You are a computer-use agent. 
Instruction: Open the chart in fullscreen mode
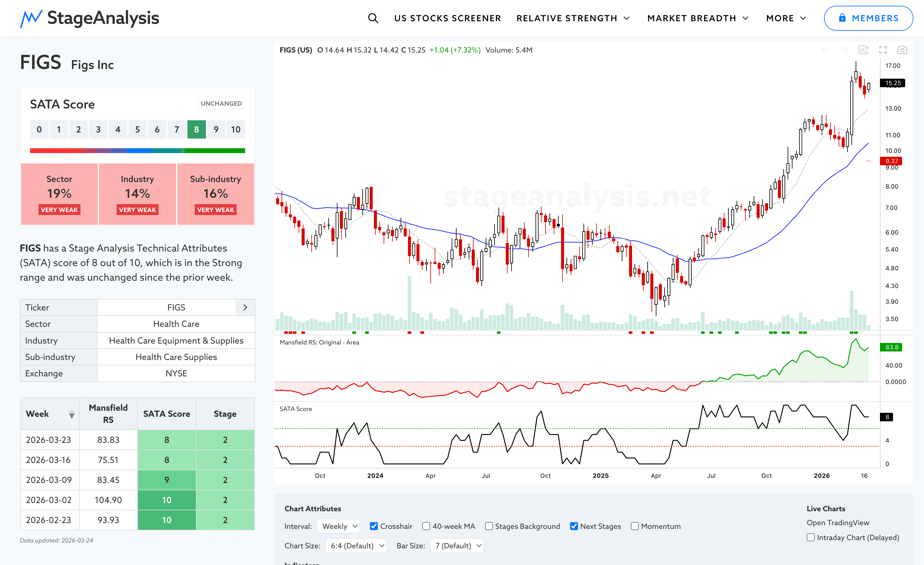click(x=883, y=50)
